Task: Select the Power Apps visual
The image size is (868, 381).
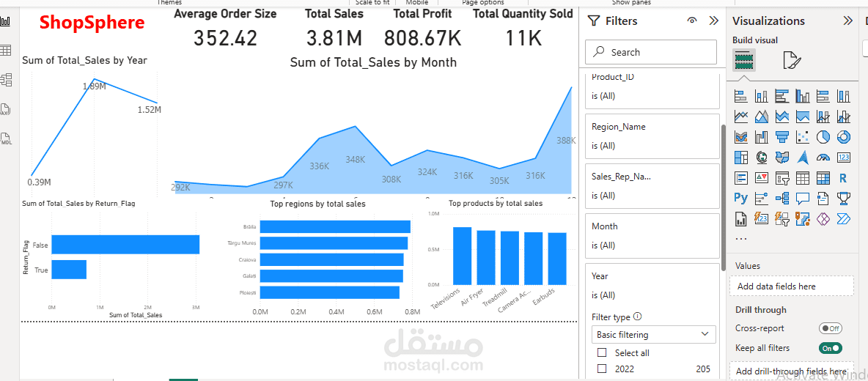Action: pos(823,218)
